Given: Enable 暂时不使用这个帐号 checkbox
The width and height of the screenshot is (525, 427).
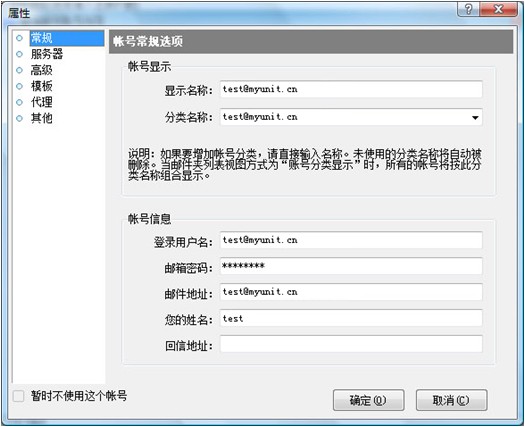Looking at the screenshot, I should click(18, 396).
